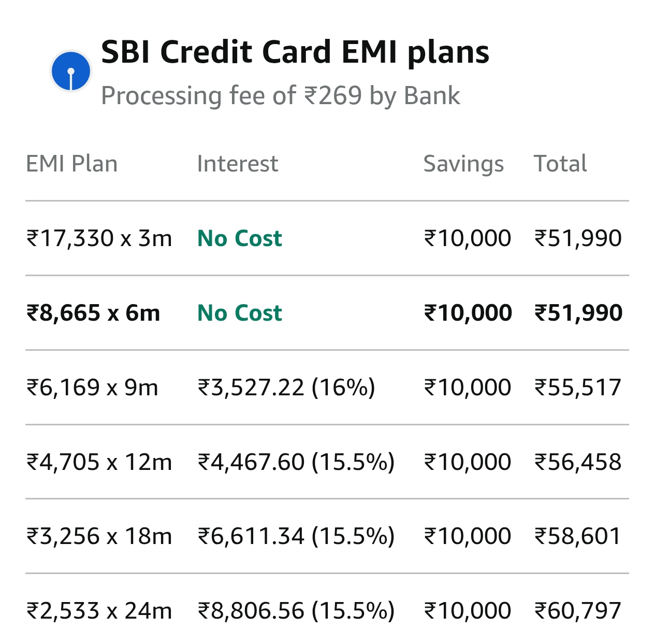Viewport: 654px width, 644px height.
Task: Pick the ₹4,705 x 12m plan
Action: click(x=99, y=462)
